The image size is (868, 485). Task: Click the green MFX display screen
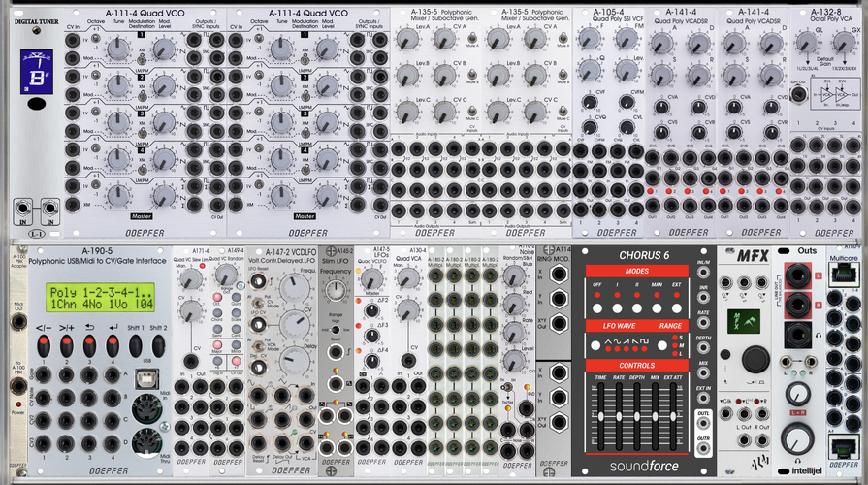click(744, 322)
